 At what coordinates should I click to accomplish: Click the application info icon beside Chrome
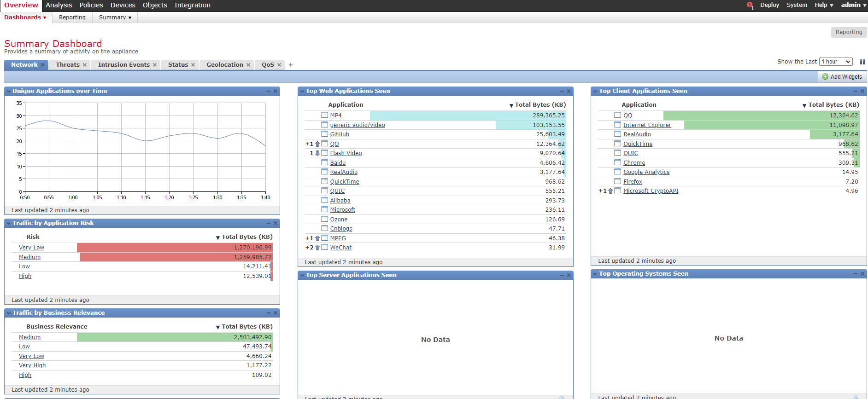(x=618, y=162)
